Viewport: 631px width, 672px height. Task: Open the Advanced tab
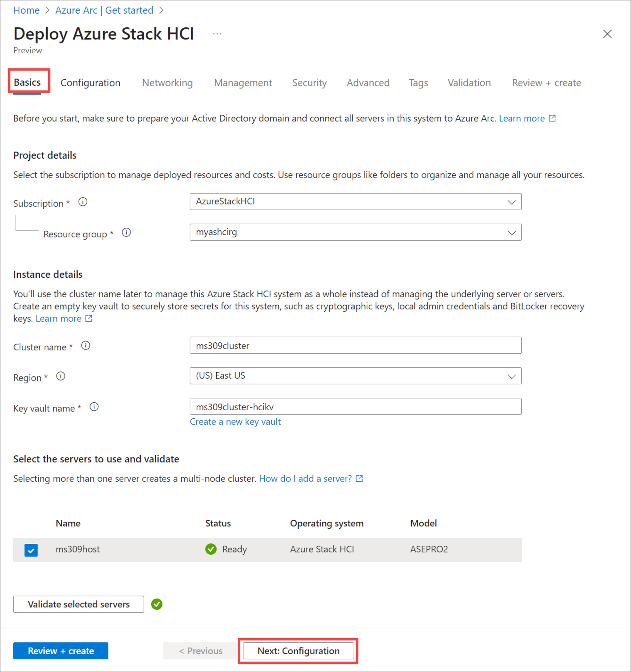coord(368,83)
